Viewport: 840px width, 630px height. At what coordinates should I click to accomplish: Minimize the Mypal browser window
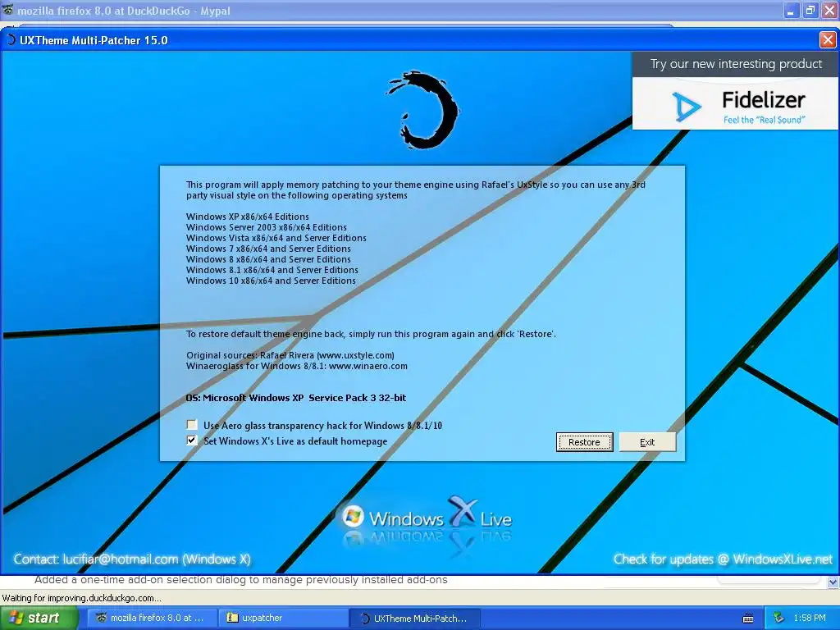792,10
